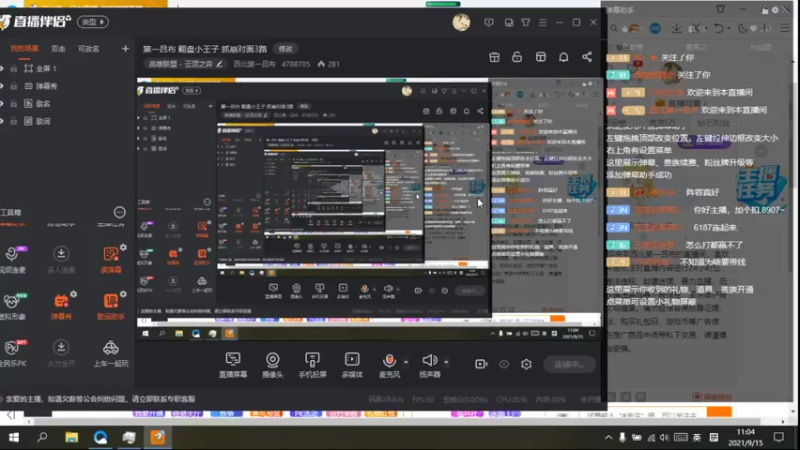Open the toolbox more options circle
This screenshot has height=450, width=800.
tap(119, 212)
